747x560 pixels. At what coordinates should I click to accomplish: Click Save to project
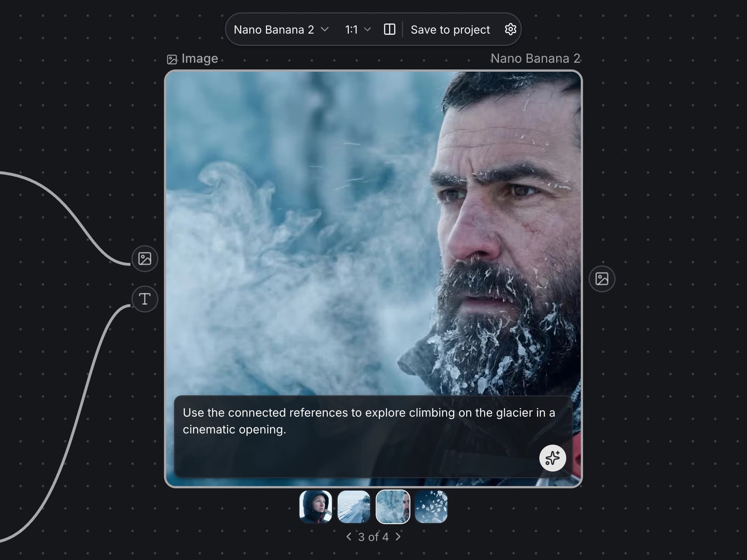pos(450,29)
